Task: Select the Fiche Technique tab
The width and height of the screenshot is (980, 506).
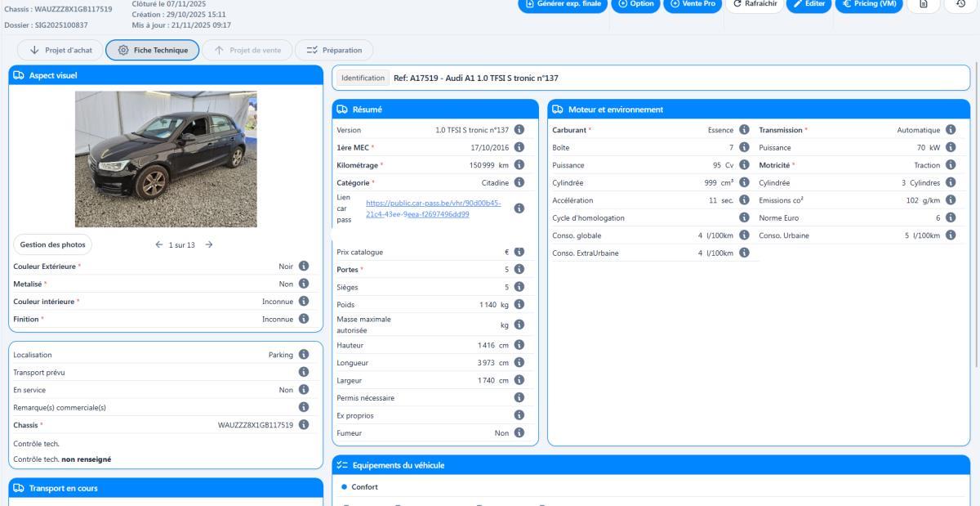Action: tap(152, 50)
